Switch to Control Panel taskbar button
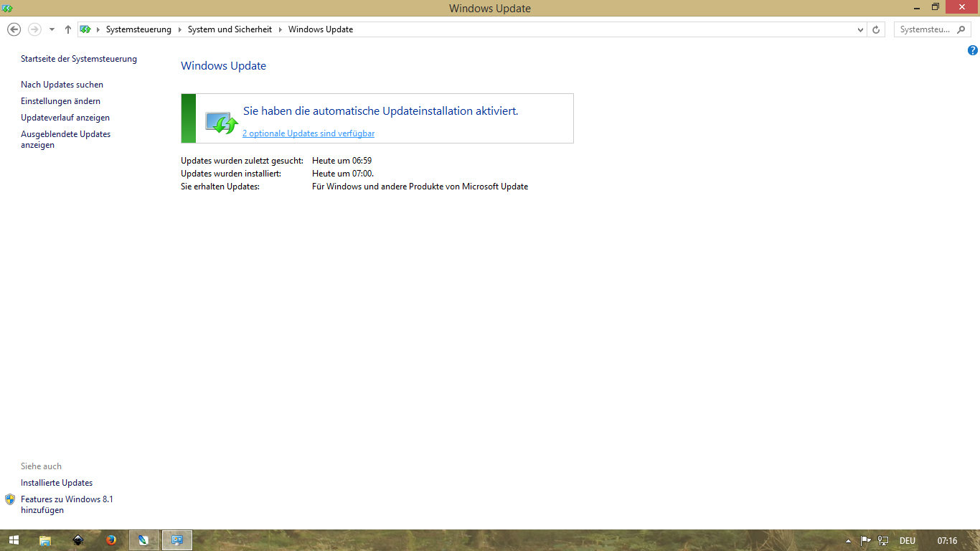The width and height of the screenshot is (980, 551). click(177, 540)
